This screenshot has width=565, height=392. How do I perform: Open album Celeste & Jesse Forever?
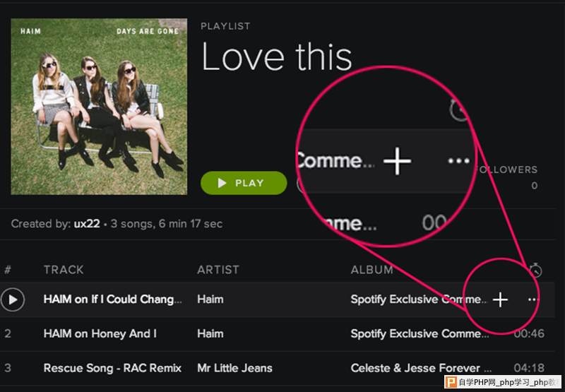(421, 368)
